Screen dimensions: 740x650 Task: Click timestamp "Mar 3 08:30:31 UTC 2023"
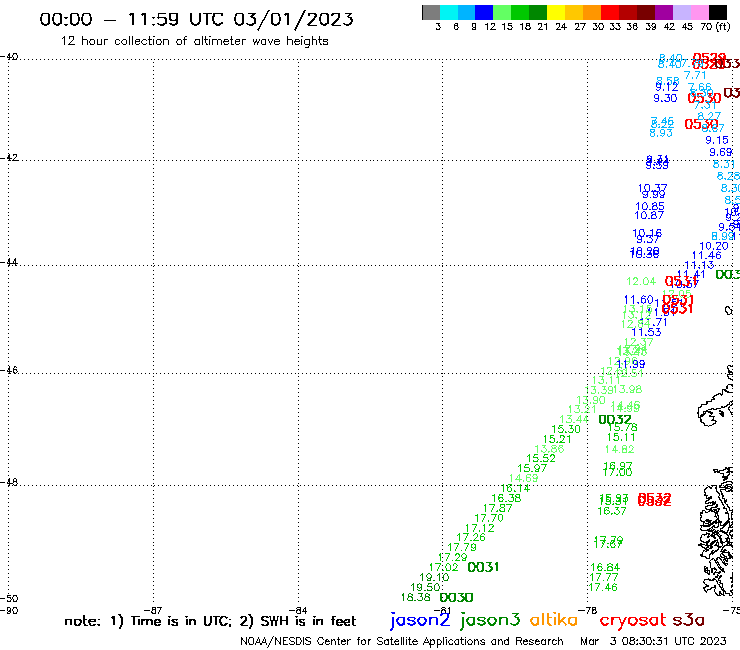click(653, 641)
